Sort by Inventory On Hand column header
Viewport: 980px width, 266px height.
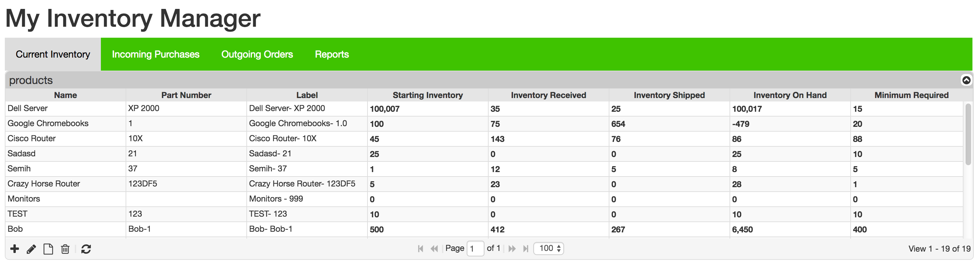pyautogui.click(x=790, y=95)
